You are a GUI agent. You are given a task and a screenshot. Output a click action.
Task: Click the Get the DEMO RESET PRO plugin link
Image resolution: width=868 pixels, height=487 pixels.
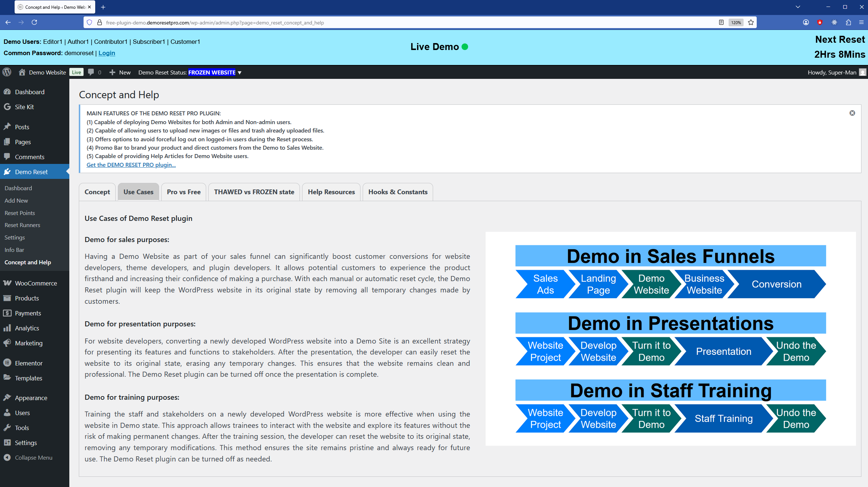[131, 165]
